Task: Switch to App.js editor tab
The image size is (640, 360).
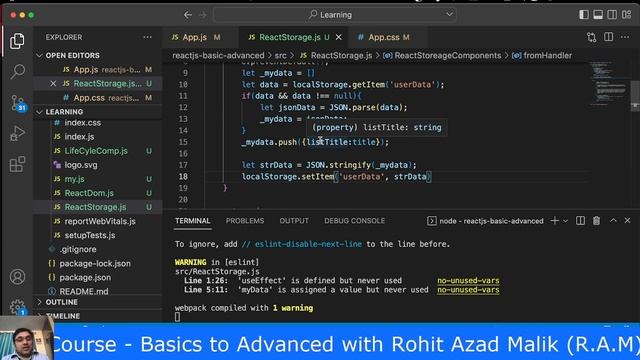Action: pyautogui.click(x=196, y=37)
